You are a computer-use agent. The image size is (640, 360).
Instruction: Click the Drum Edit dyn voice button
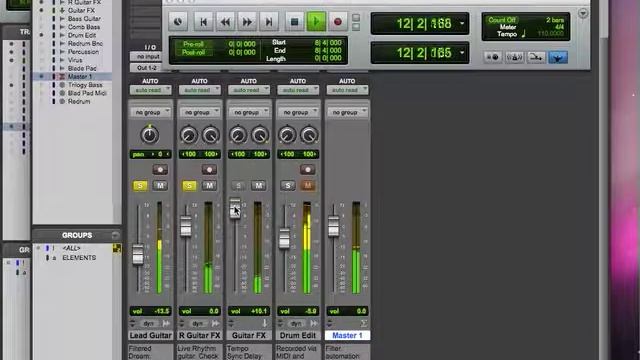pos(296,323)
